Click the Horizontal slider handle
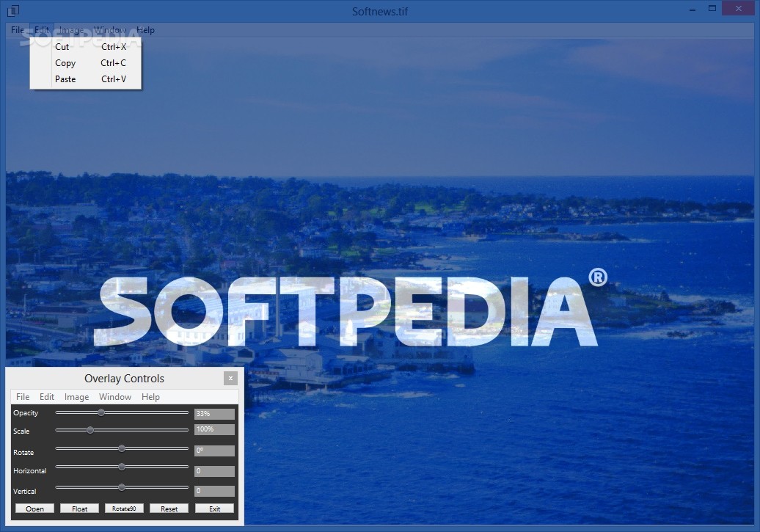 coord(122,467)
